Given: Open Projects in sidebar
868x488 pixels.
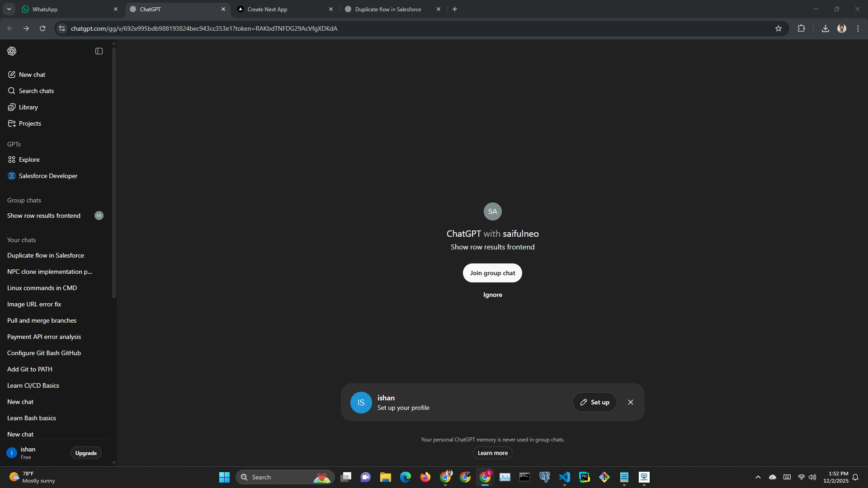Looking at the screenshot, I should tap(30, 123).
